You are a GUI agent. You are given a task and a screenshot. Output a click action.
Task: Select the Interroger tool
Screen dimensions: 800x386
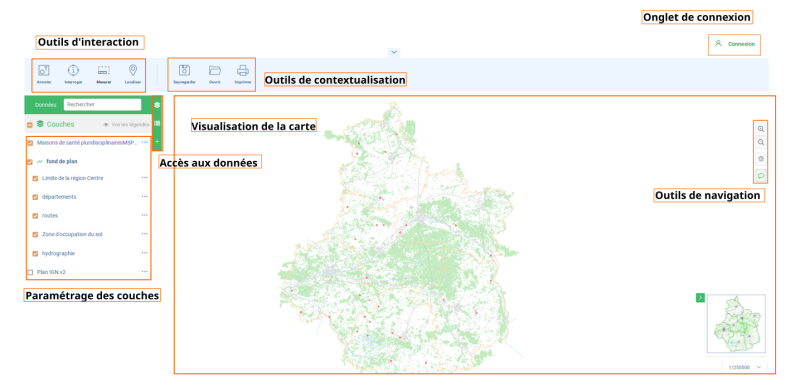click(x=73, y=74)
